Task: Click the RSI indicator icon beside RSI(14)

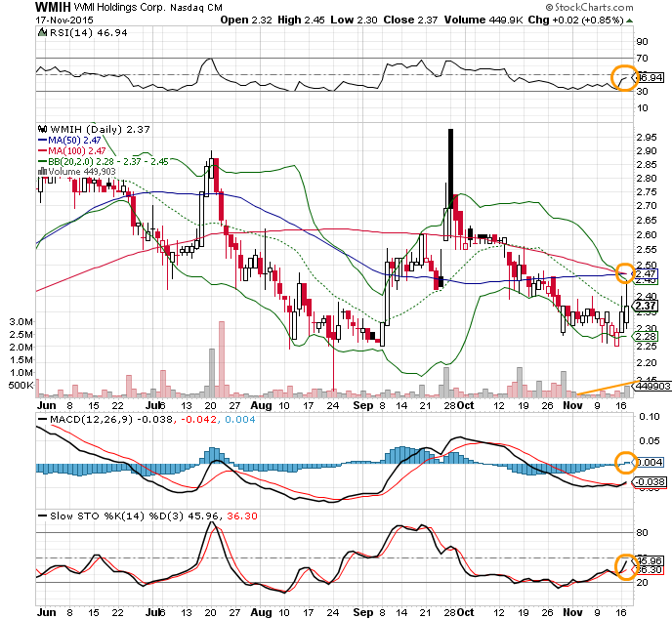Action: pos(42,32)
